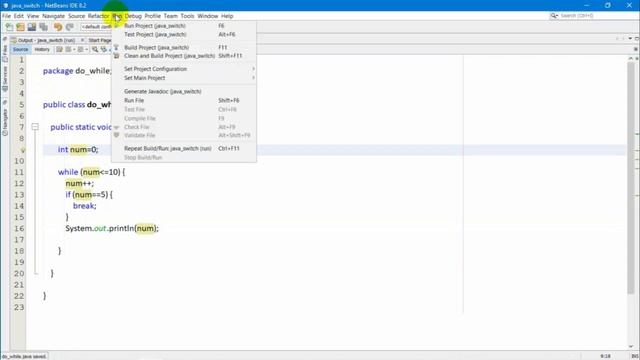640x360 pixels.
Task: Expand Set Project Configuration submenu
Action: [x=184, y=69]
